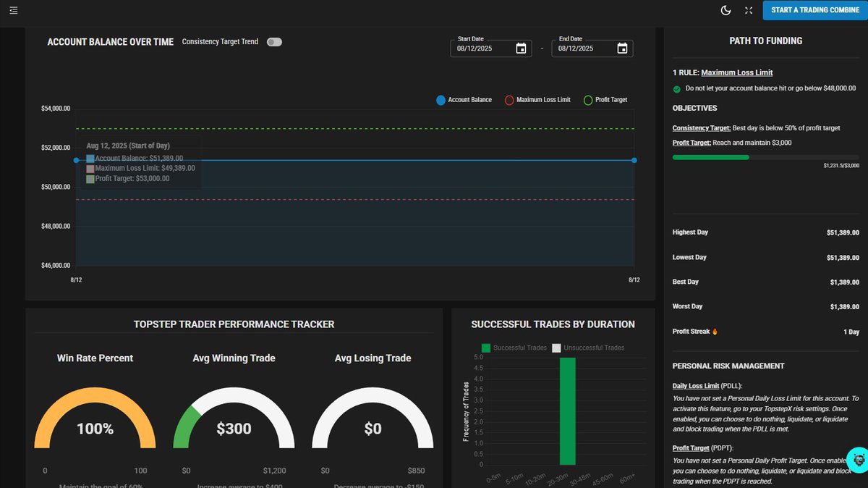Open Start Date calendar picker icon
Viewport: 868px width, 488px height.
tap(521, 49)
